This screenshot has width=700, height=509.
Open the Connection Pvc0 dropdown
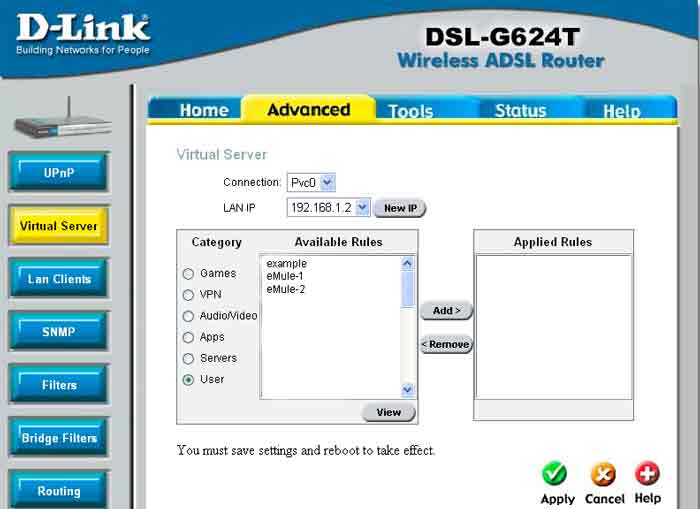pos(311,183)
